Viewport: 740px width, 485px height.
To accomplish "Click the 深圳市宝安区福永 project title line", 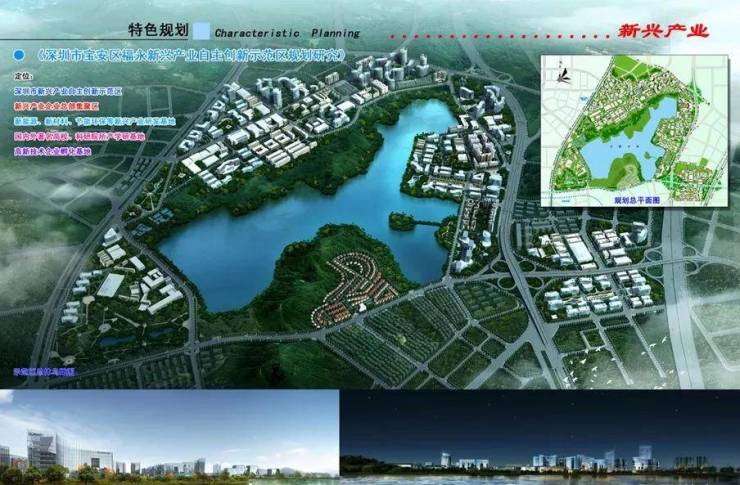I will [x=190, y=56].
